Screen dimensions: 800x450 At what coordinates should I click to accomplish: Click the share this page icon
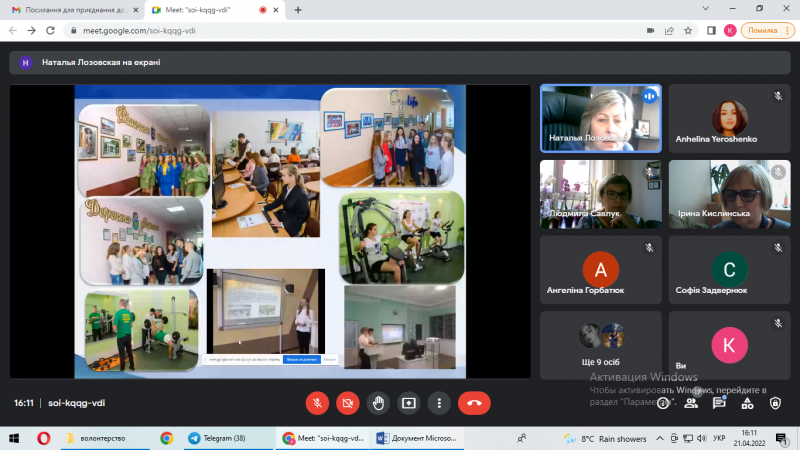[669, 31]
